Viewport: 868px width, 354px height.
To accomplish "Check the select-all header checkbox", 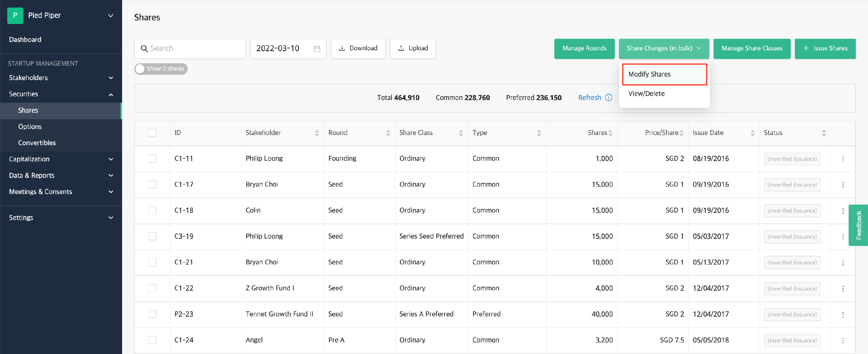I will pos(152,133).
